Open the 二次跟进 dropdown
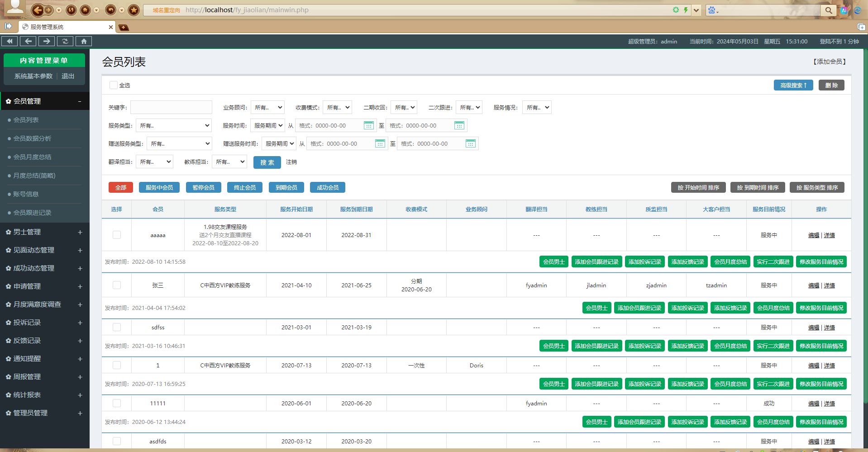The image size is (868, 452). (x=469, y=107)
